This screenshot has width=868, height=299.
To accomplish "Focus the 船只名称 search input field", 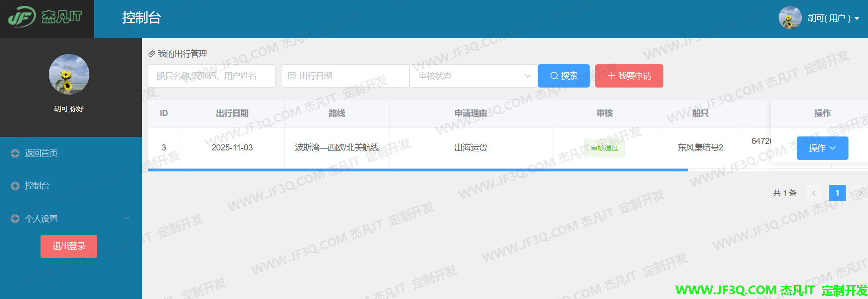I will [x=211, y=76].
